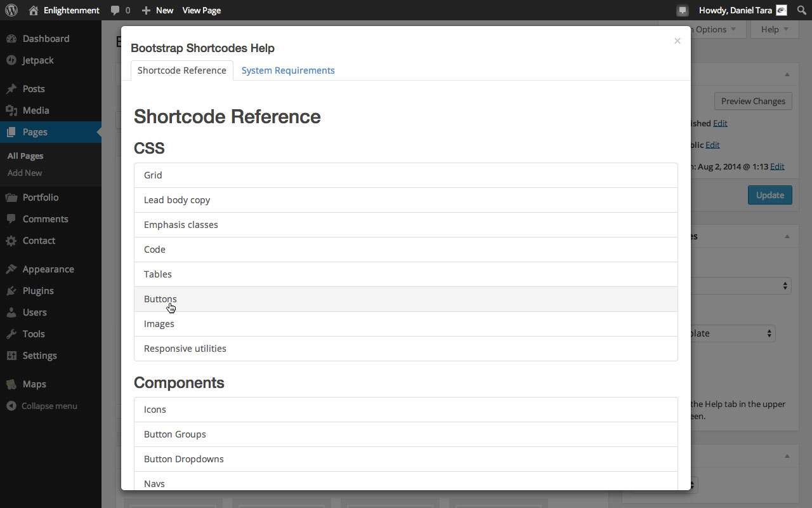Image resolution: width=812 pixels, height=508 pixels.
Task: Expand the Navs component item
Action: (x=406, y=482)
